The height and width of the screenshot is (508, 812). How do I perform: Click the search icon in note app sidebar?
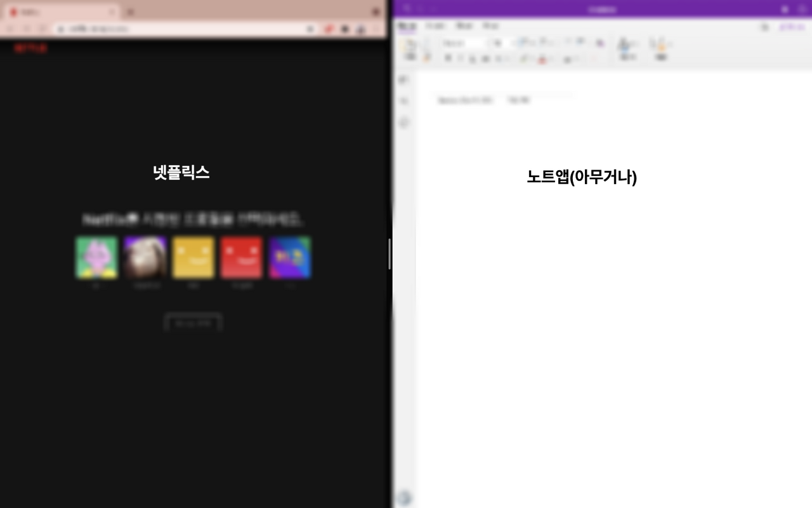click(404, 101)
